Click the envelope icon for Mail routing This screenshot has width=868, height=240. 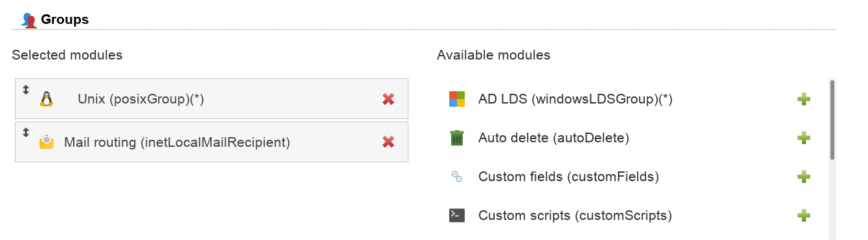46,142
